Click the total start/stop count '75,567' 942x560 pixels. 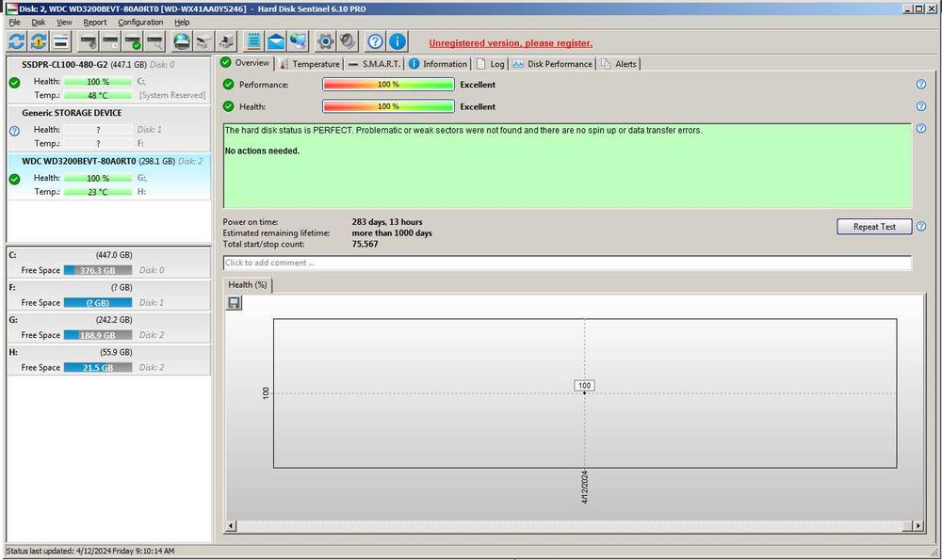[365, 245]
